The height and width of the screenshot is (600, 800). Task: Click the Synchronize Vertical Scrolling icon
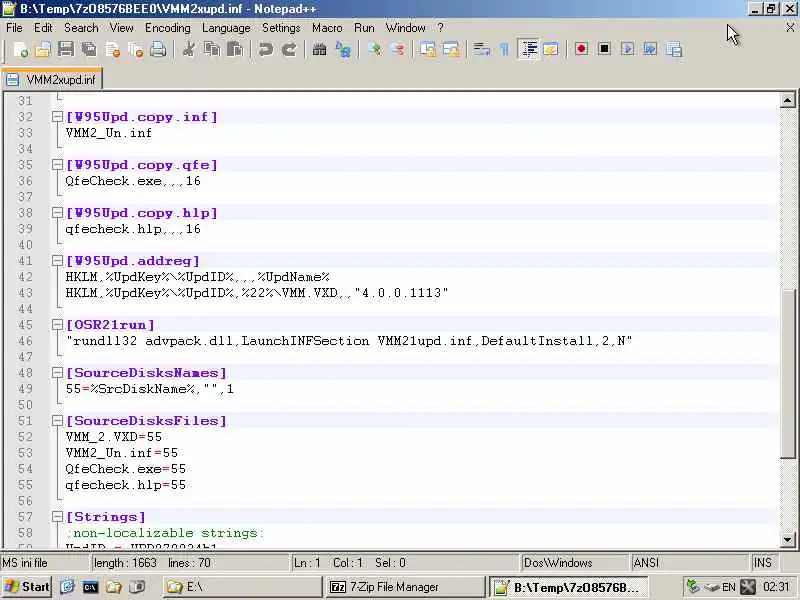point(428,49)
